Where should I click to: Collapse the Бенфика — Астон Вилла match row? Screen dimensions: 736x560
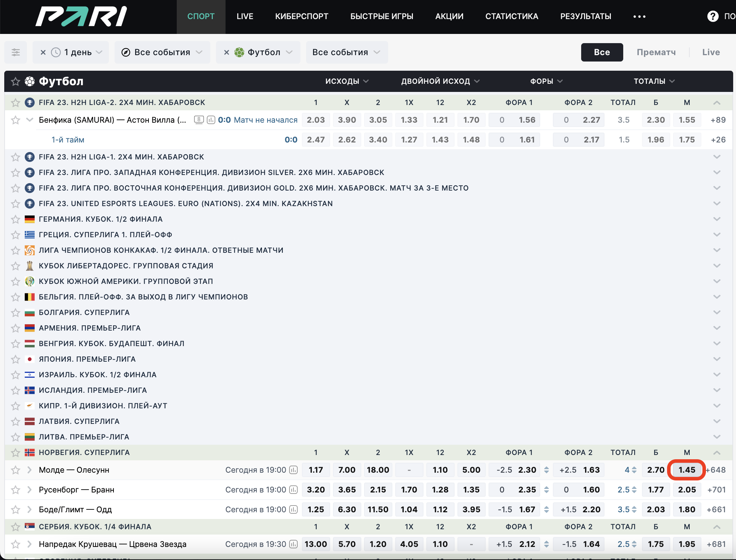click(30, 119)
